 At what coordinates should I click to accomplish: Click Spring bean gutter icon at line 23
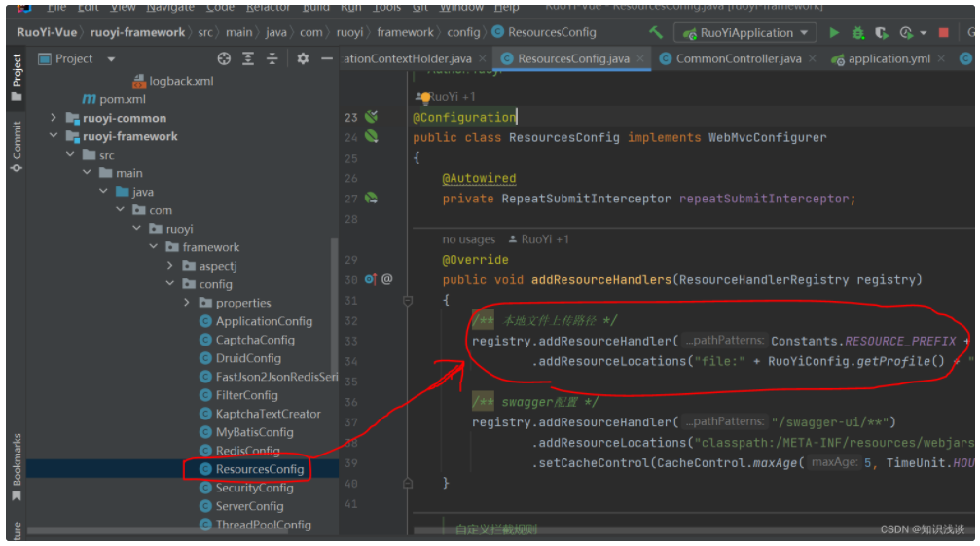(371, 116)
